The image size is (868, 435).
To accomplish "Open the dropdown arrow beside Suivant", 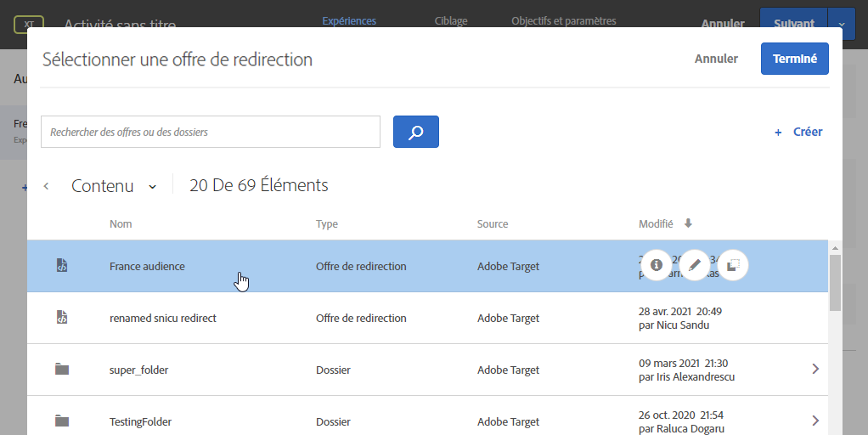I will [x=842, y=25].
